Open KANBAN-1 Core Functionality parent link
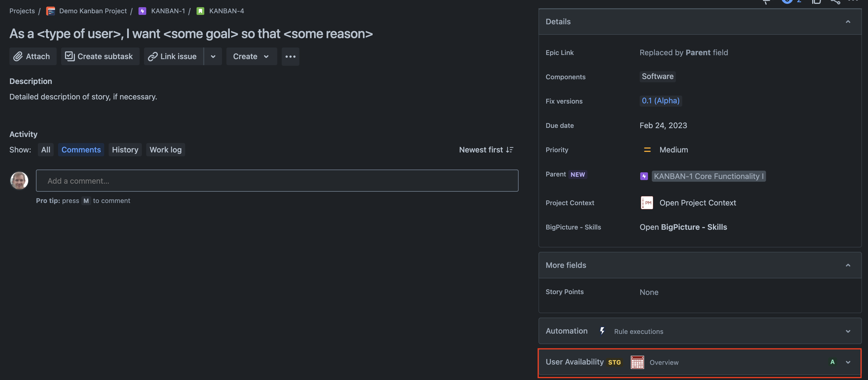This screenshot has width=868, height=380. pos(709,175)
